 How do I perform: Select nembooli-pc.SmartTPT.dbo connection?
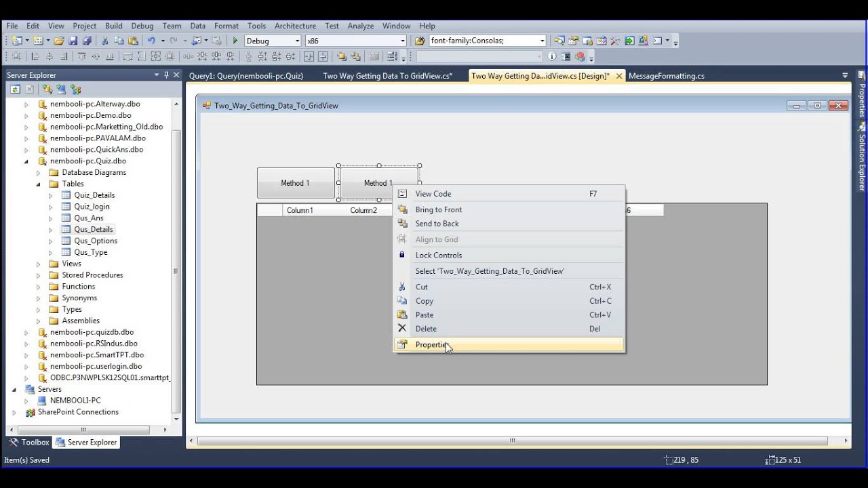pos(97,355)
